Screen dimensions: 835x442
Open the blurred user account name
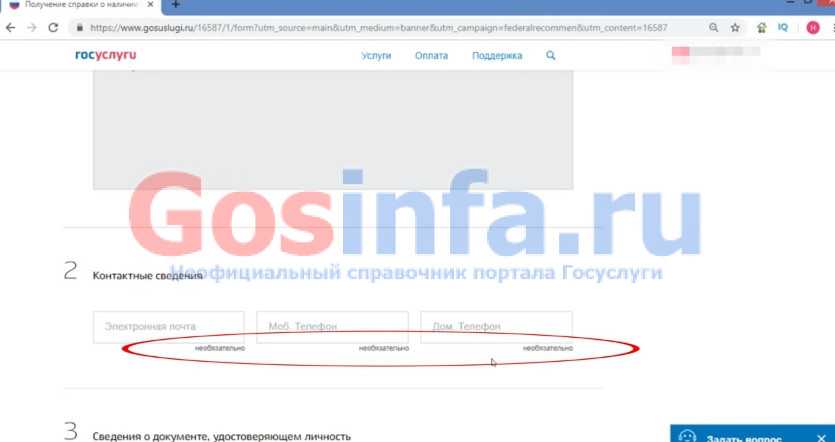[716, 55]
